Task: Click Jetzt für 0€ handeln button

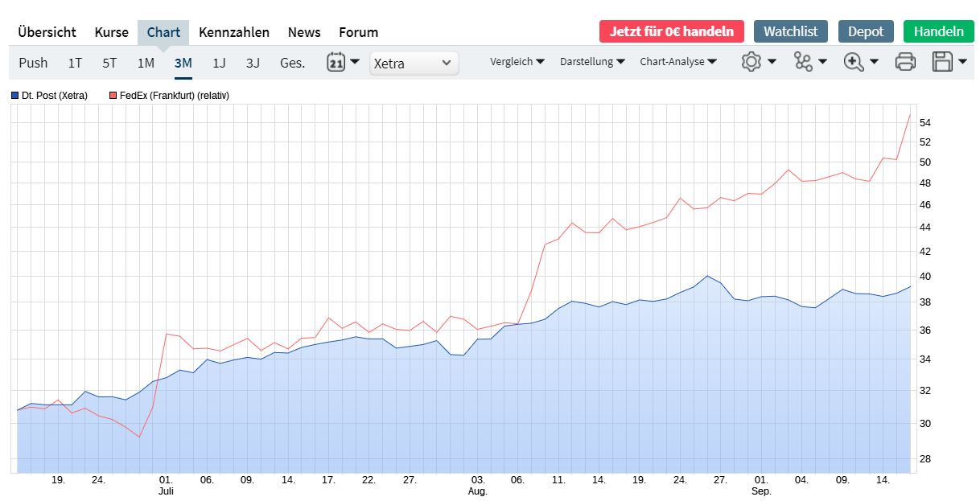Action: 671,31
